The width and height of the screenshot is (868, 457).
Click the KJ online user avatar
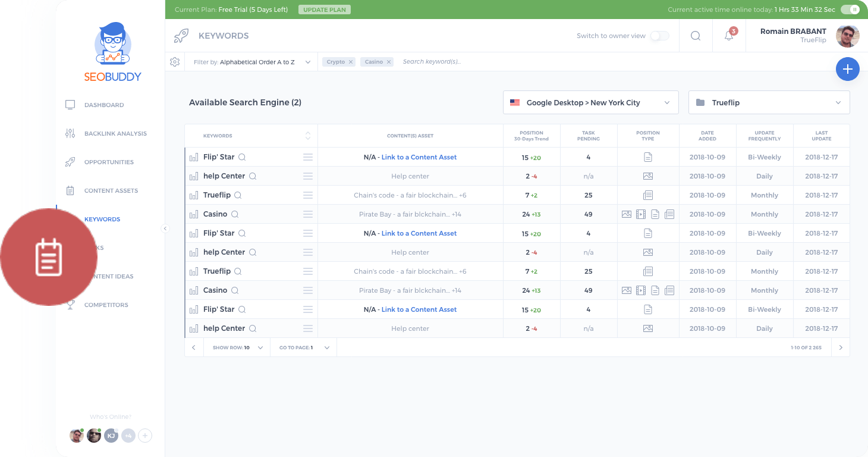111,436
